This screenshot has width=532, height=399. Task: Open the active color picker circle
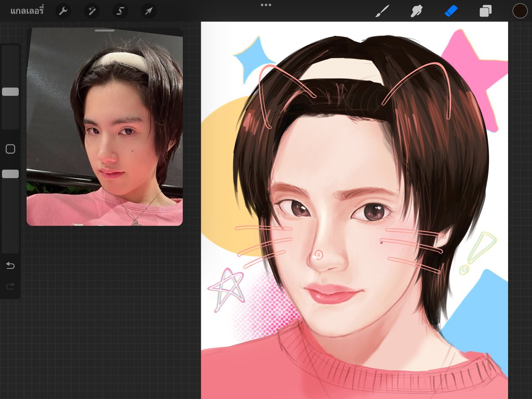coord(520,11)
